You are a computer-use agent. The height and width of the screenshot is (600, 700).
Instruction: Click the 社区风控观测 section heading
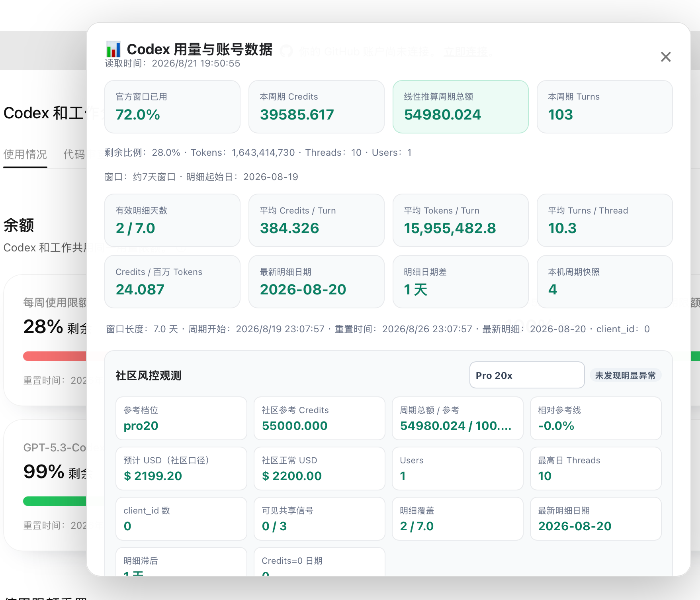click(149, 375)
